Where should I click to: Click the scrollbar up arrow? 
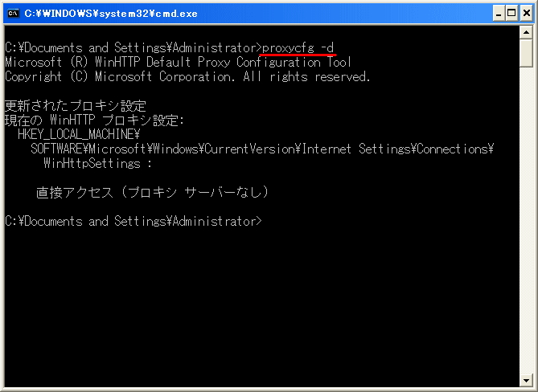526,31
